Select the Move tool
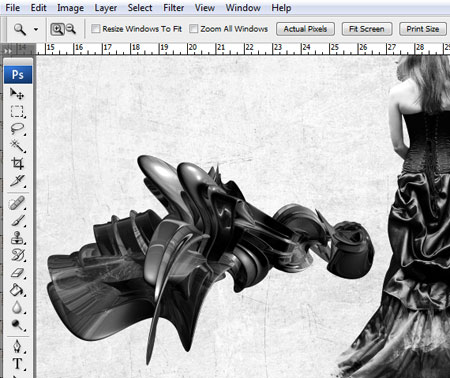Viewport: 450px width, 378px height. point(17,93)
